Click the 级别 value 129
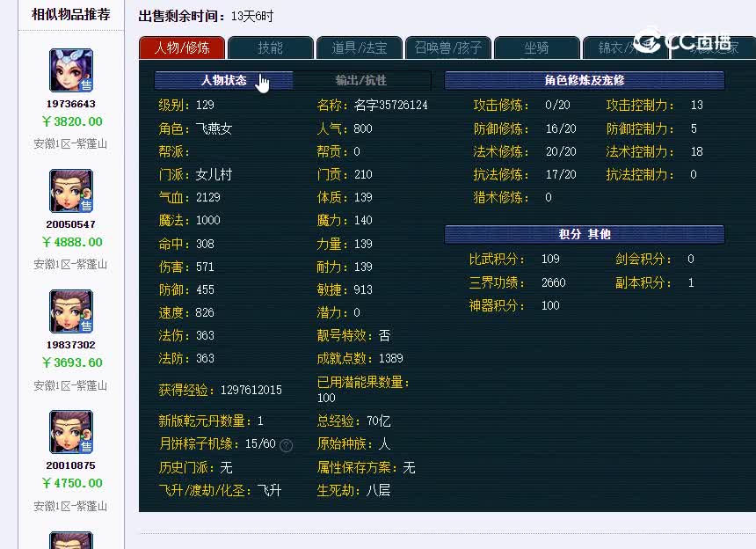This screenshot has height=549, width=756. 206,106
